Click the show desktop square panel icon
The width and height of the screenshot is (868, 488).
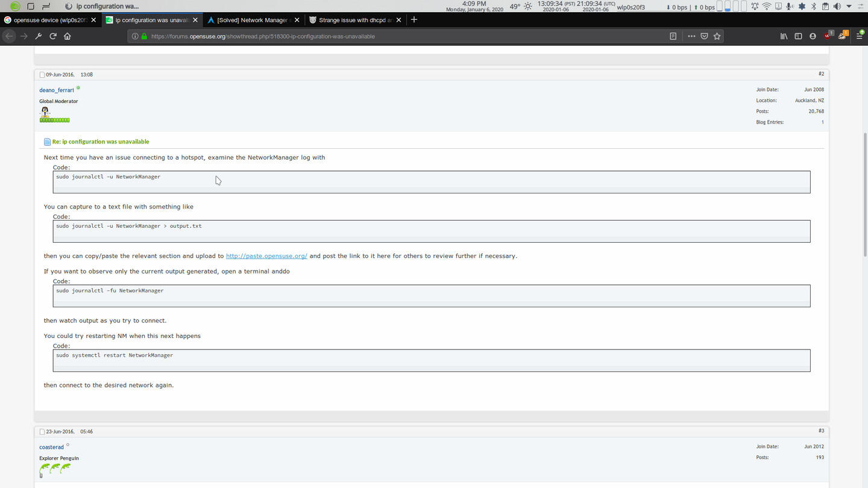click(31, 6)
